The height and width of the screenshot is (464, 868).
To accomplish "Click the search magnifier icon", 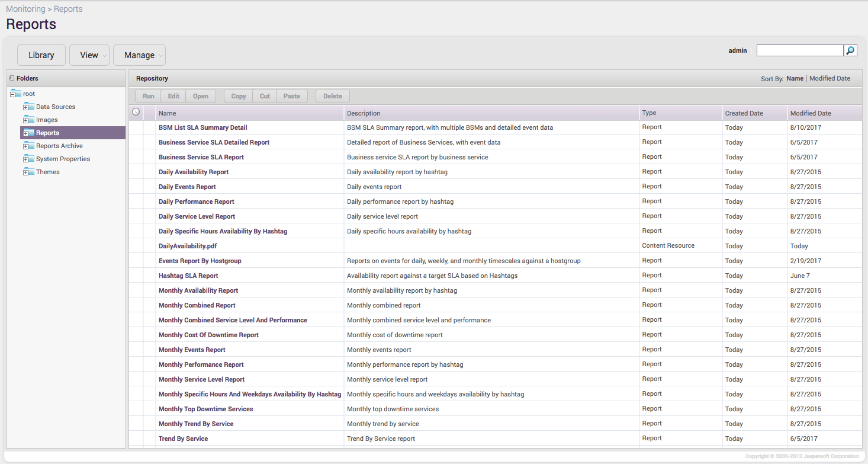I will (x=850, y=51).
